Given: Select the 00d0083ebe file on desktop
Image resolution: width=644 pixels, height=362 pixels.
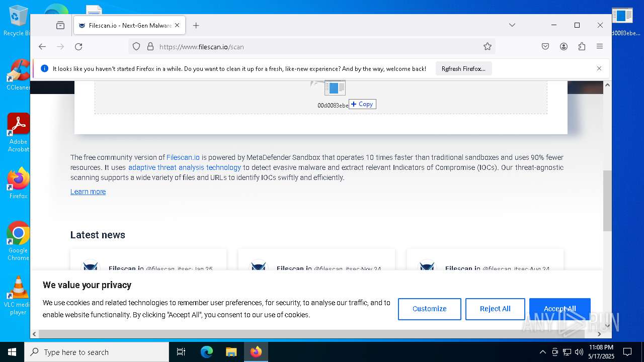Looking at the screenshot, I should coord(624,22).
